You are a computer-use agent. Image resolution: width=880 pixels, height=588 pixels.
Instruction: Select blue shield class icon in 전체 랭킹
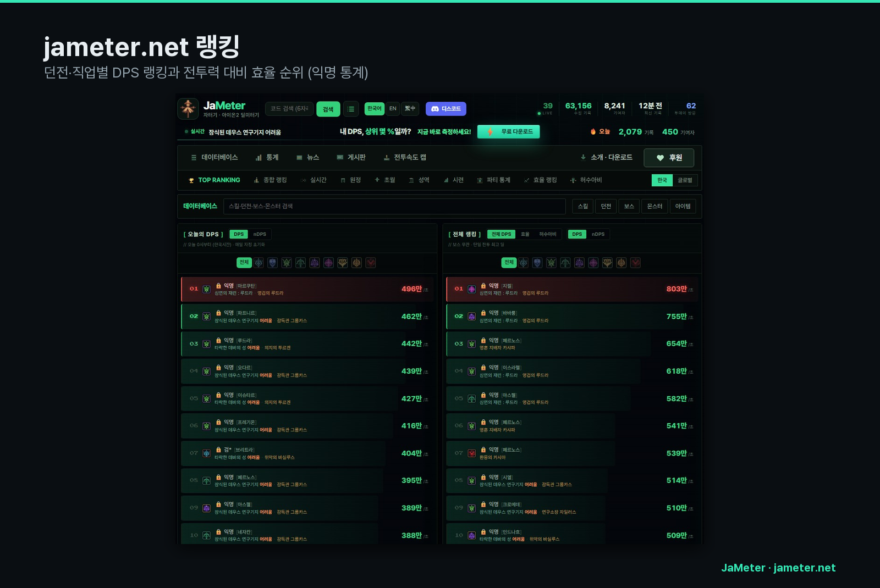click(537, 263)
